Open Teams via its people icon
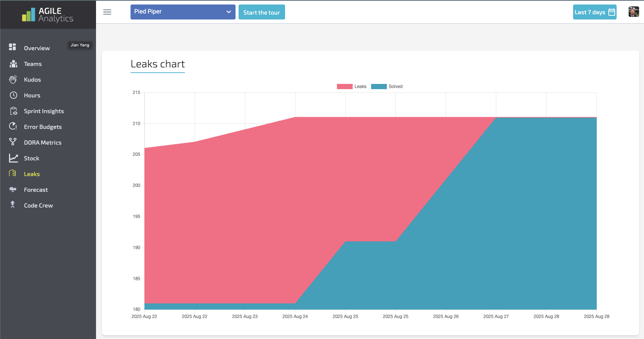 pos(14,64)
